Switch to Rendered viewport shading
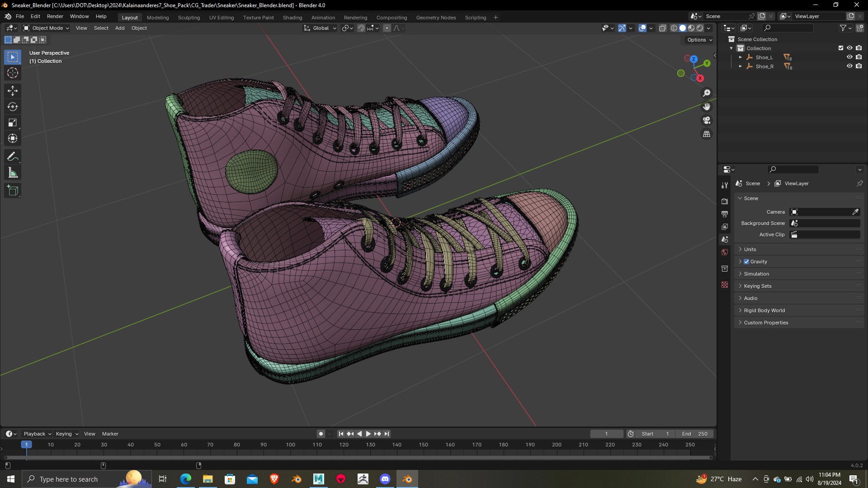Screen dimensions: 868x488 point(700,28)
